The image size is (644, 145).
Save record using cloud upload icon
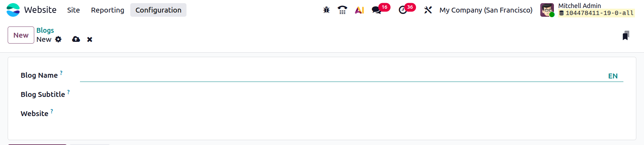click(76, 39)
